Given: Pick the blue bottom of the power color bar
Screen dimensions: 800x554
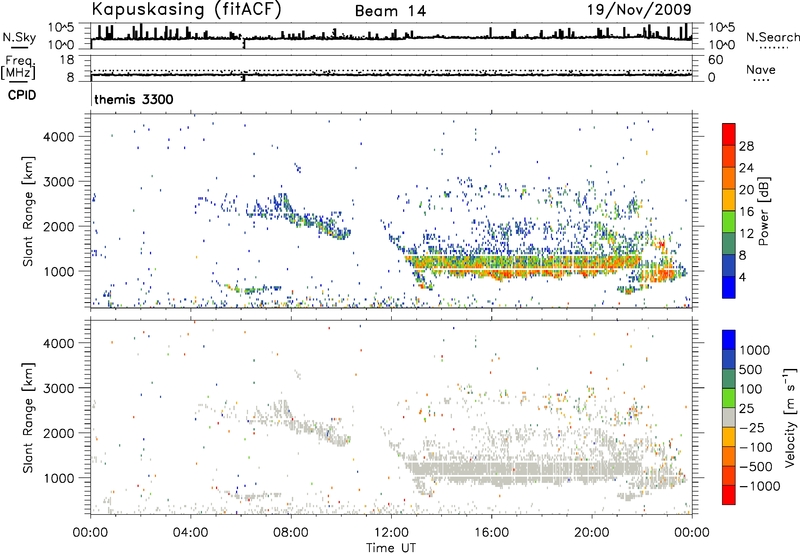Looking at the screenshot, I should point(729,290).
